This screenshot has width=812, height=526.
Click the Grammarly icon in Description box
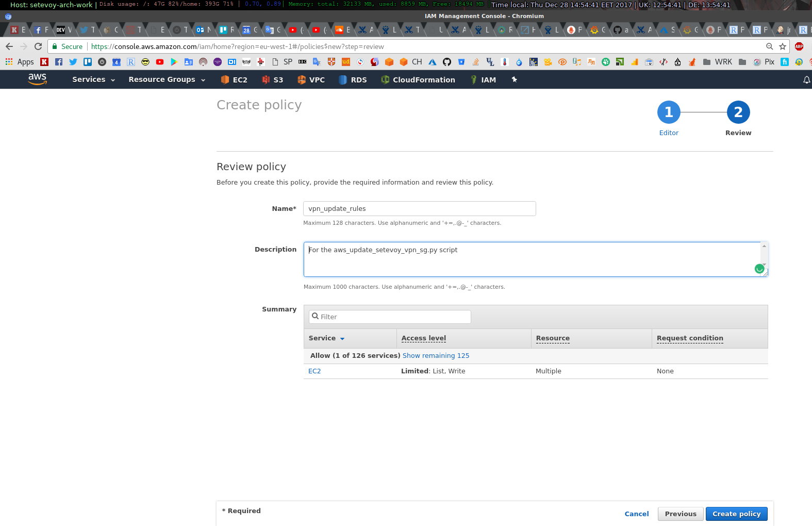(759, 269)
